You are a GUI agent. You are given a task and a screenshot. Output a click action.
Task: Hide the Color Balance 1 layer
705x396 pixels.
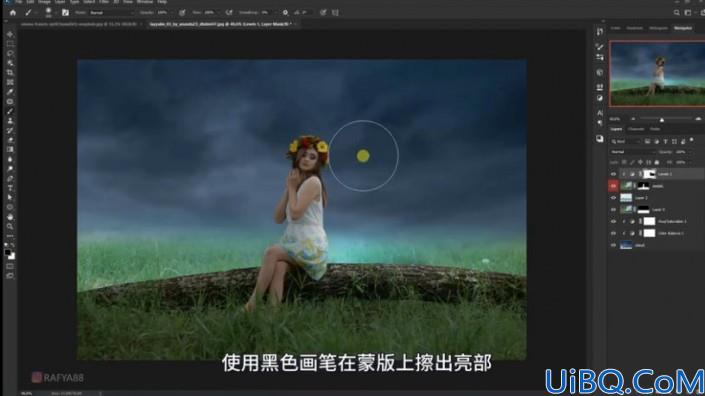point(613,233)
